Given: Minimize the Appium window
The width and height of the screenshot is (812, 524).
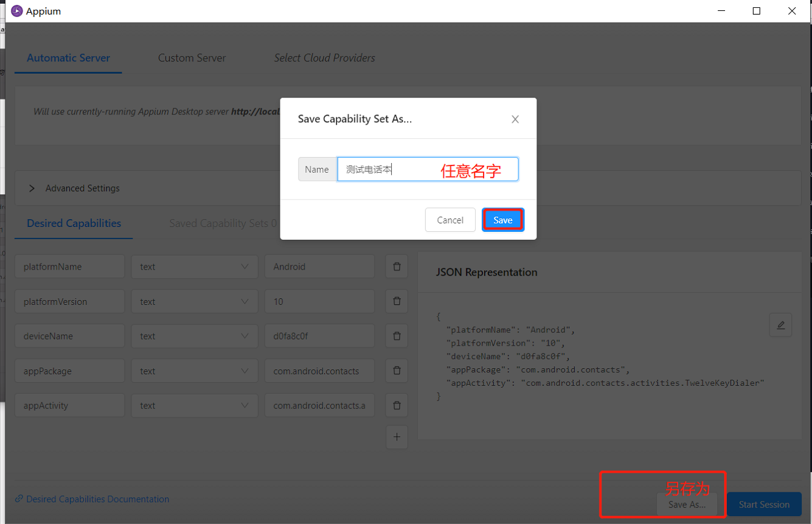Looking at the screenshot, I should (721, 11).
